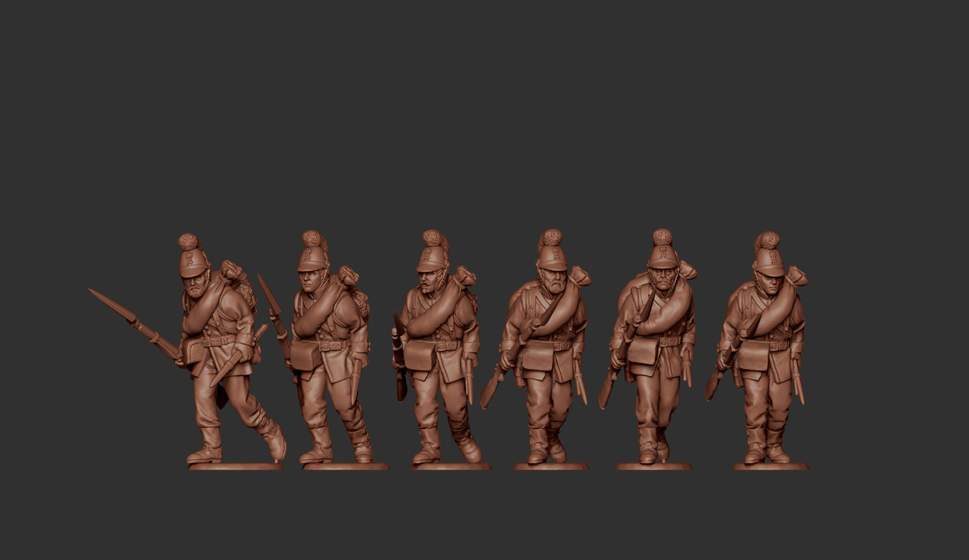The height and width of the screenshot is (560, 969).
Task: Select the first soldier figure's bearded face
Action: 194,284
